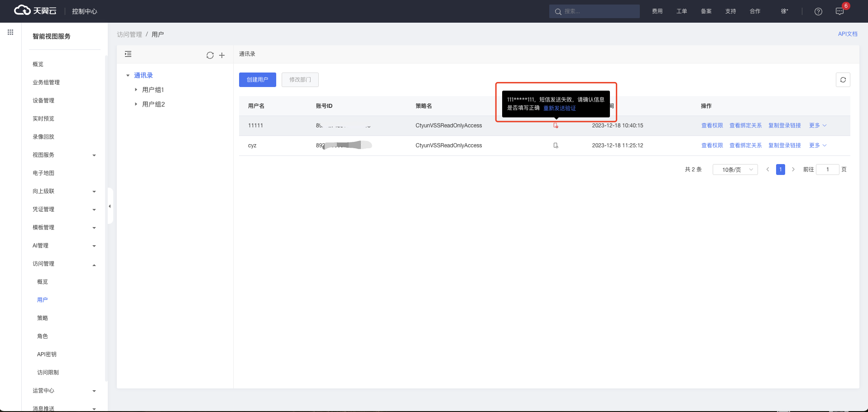Refresh the contacts tree panel
Screen dimensions: 868x412
[210, 55]
